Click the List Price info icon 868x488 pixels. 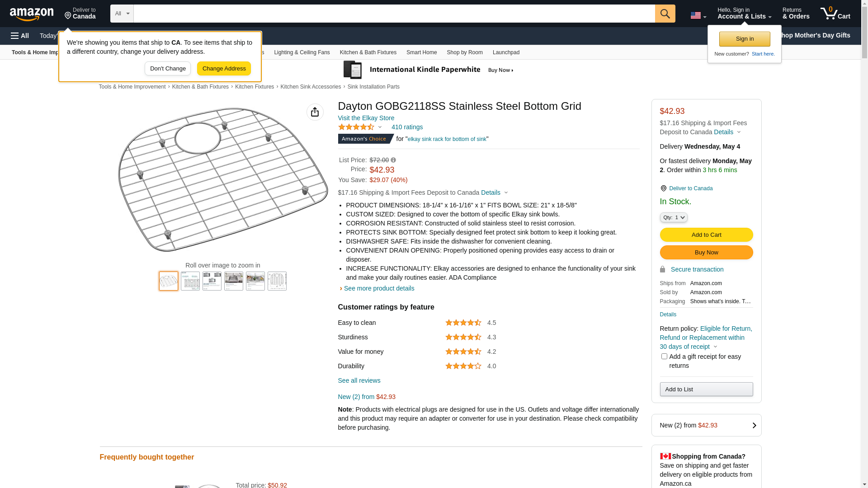click(393, 160)
